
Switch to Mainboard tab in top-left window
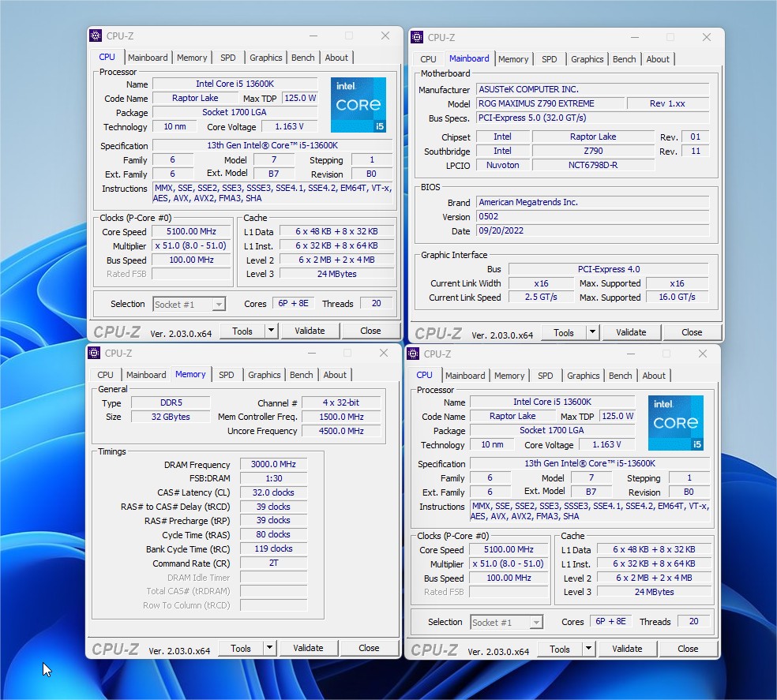click(x=148, y=58)
